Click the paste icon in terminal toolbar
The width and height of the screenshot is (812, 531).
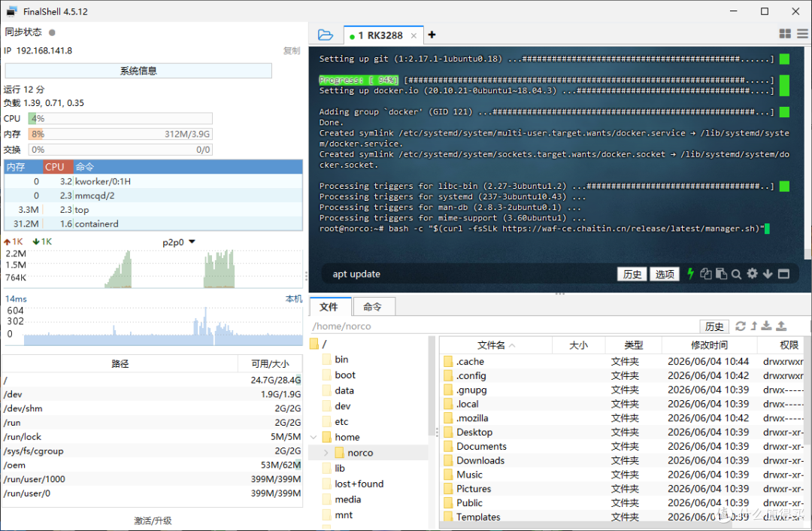[721, 274]
